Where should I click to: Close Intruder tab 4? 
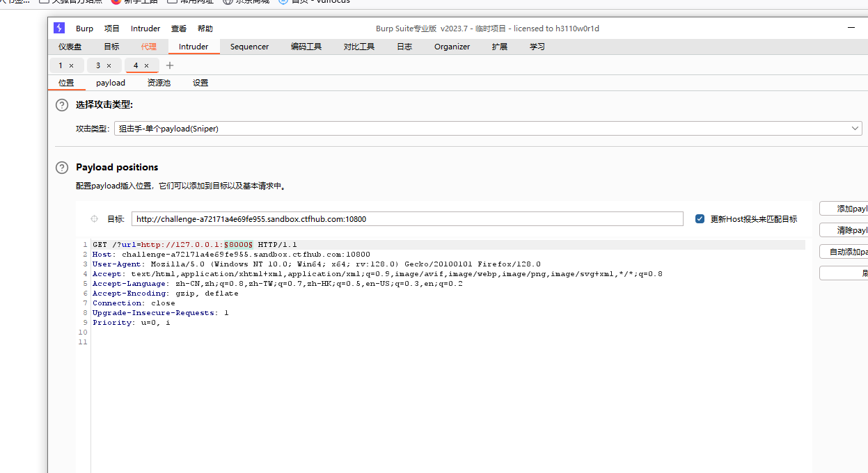coord(146,65)
